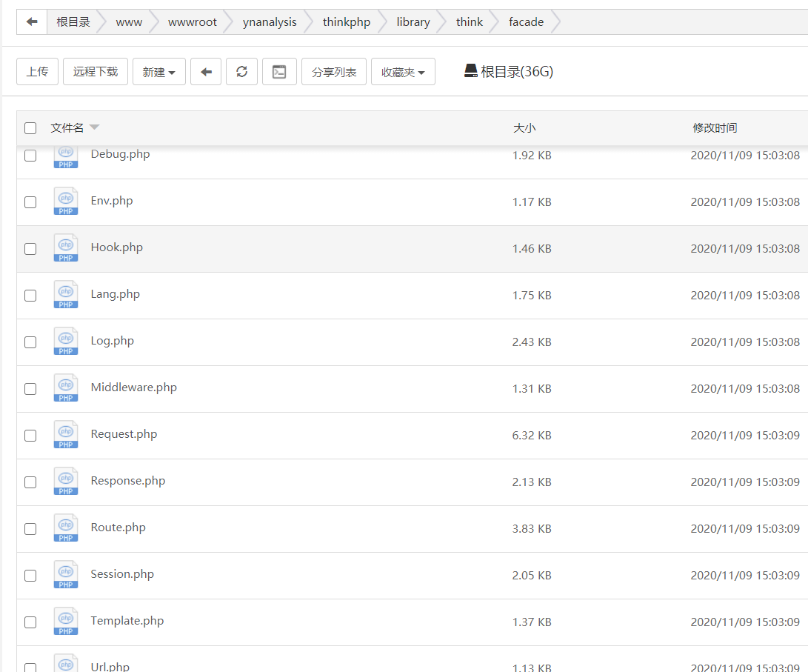808x672 pixels.
Task: Click the Template.php file name
Action: [127, 620]
